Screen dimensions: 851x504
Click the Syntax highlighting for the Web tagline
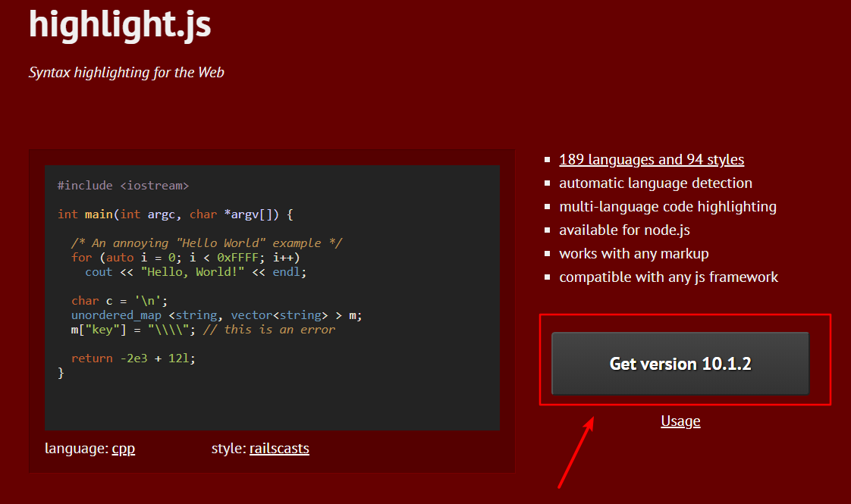pos(127,72)
